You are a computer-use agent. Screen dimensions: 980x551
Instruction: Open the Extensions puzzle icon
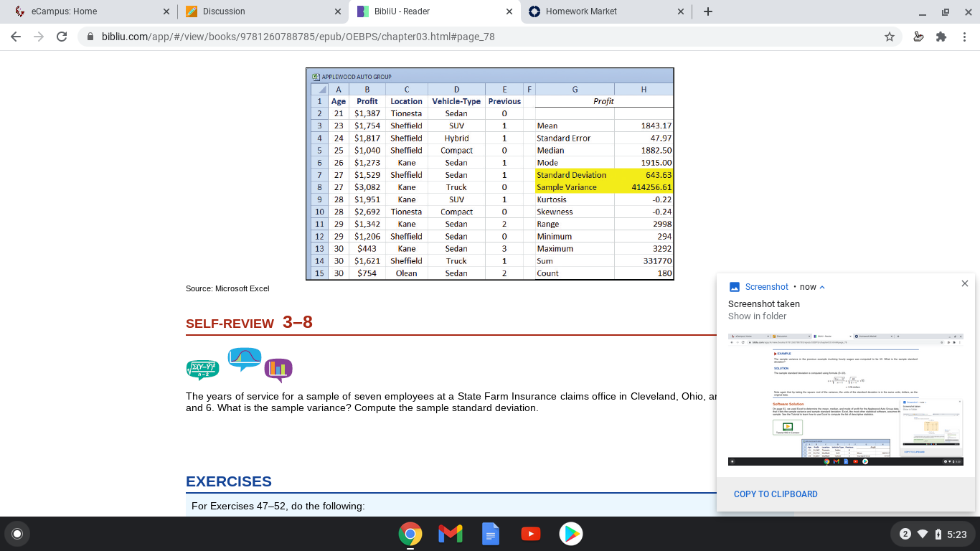[x=941, y=37]
